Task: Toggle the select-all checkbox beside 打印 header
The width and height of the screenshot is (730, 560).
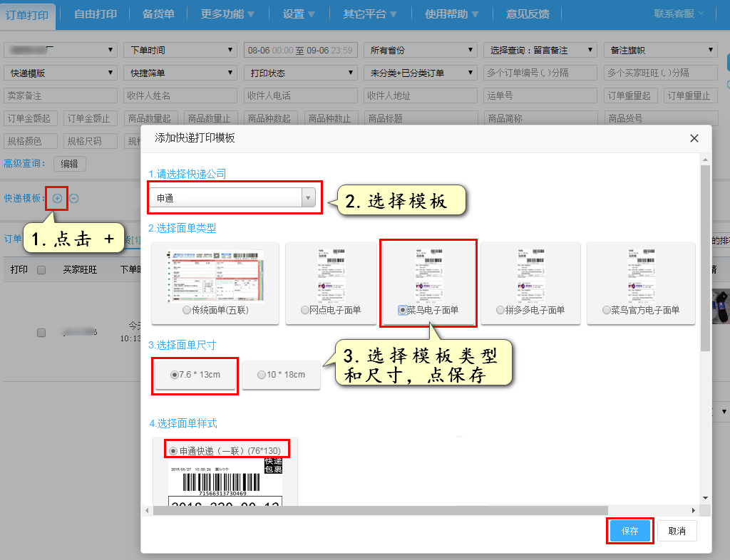Action: tap(41, 270)
